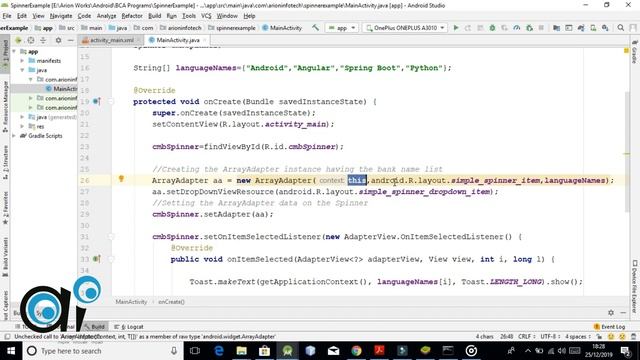Viewport: 640px width, 360px height.
Task: Open Project panel settings gear
Action: [58, 40]
